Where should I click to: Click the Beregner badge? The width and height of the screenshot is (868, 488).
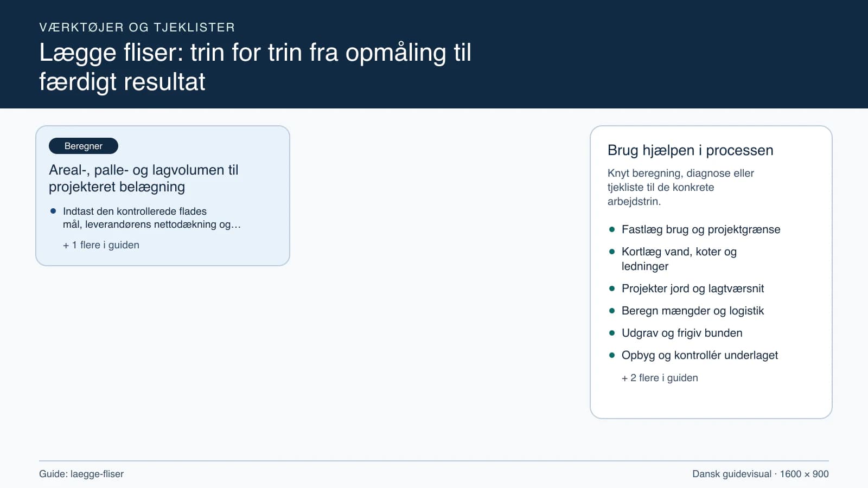pyautogui.click(x=84, y=146)
